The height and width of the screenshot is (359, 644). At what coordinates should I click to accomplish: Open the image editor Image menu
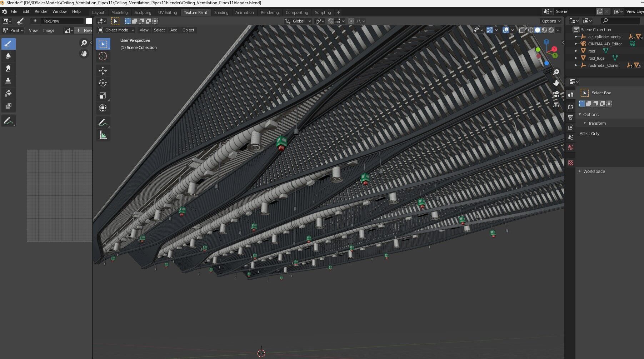tap(49, 30)
